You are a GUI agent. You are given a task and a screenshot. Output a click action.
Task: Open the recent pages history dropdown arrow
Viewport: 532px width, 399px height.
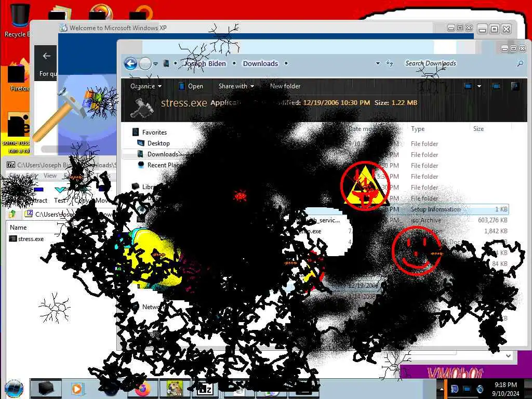click(x=155, y=63)
